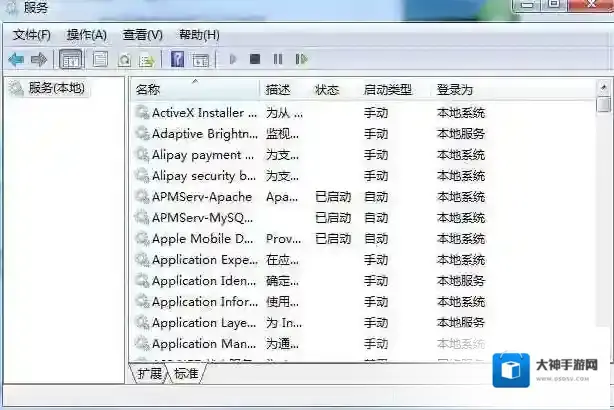The image size is (614, 410).
Task: Click the gear icon beside Application Experience
Action: (142, 259)
